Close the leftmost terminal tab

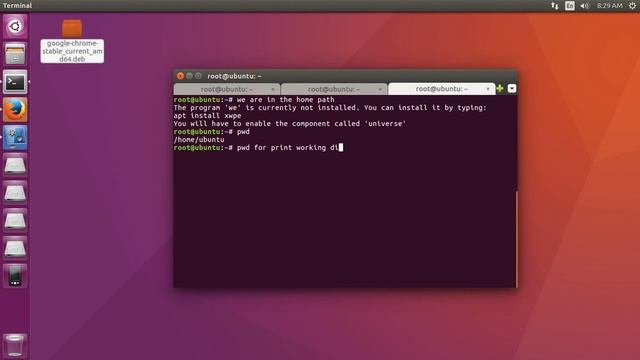(273, 89)
